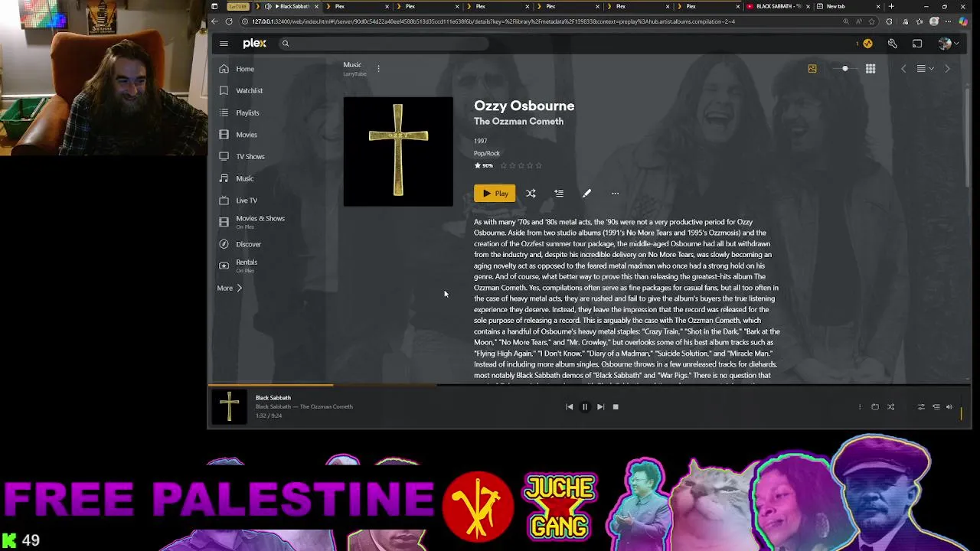The height and width of the screenshot is (551, 980).
Task: Skip to next track in player
Action: 600,407
